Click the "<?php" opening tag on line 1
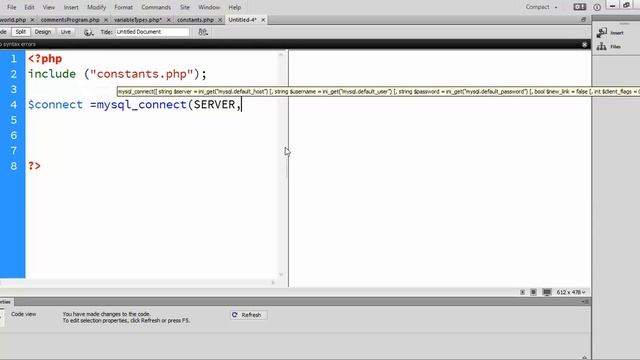 coord(45,59)
